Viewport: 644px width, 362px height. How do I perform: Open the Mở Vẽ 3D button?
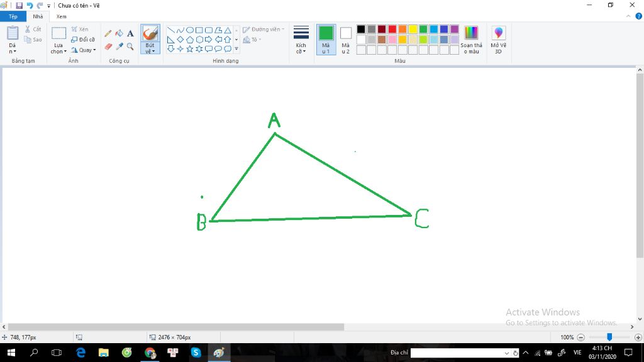pos(498,40)
